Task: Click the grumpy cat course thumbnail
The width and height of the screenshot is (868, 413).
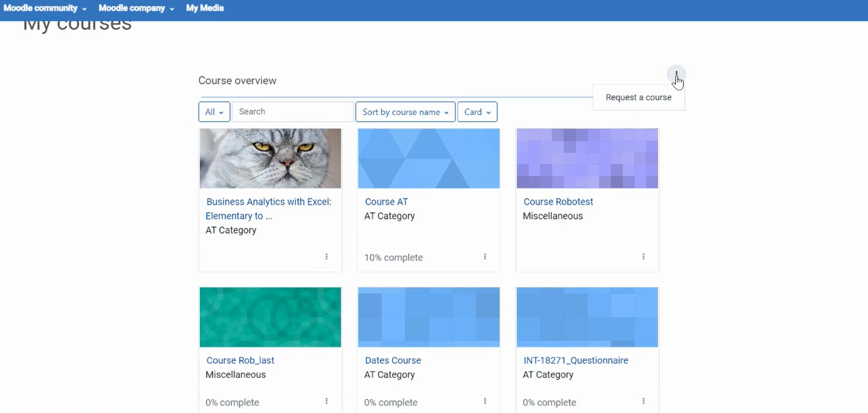Action: coord(270,158)
